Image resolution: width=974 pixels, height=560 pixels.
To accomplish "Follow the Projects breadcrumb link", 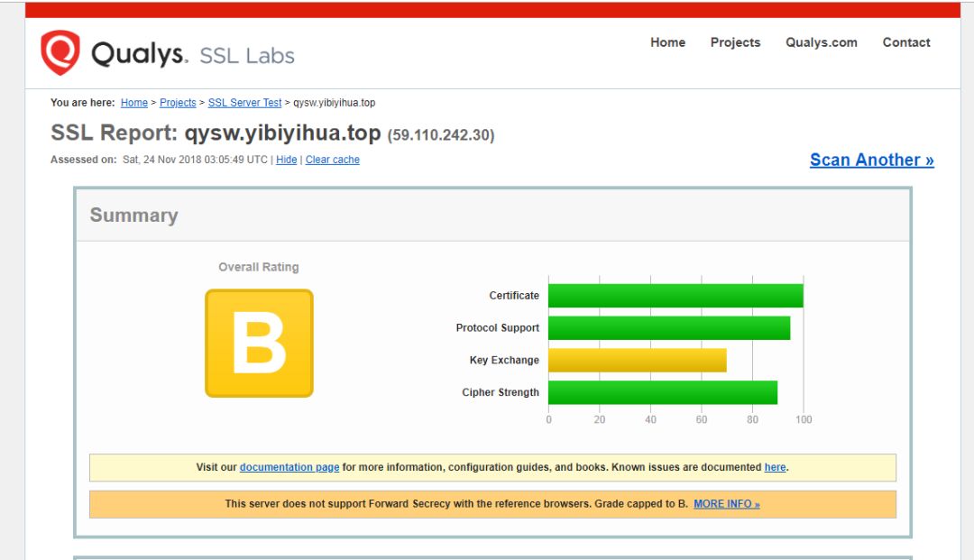I will [x=178, y=103].
